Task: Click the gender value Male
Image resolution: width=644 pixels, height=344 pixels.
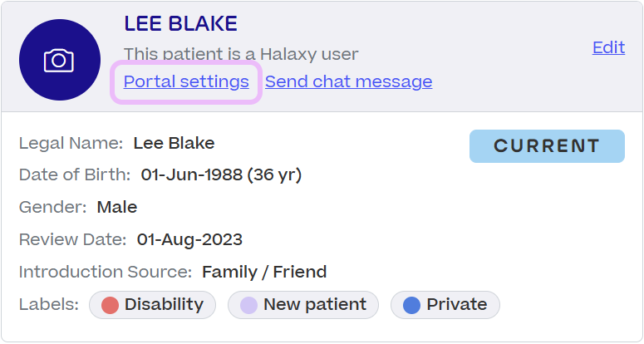Action: [x=117, y=207]
